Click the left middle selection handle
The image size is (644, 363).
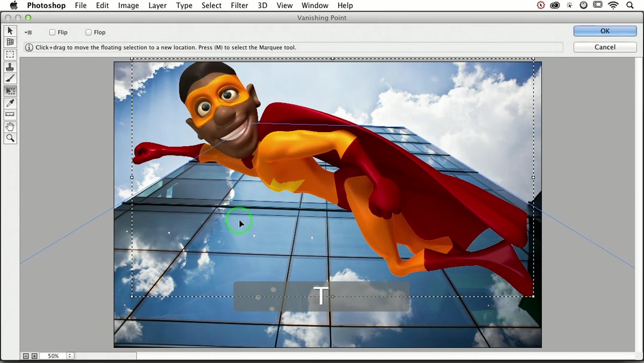[x=132, y=177]
